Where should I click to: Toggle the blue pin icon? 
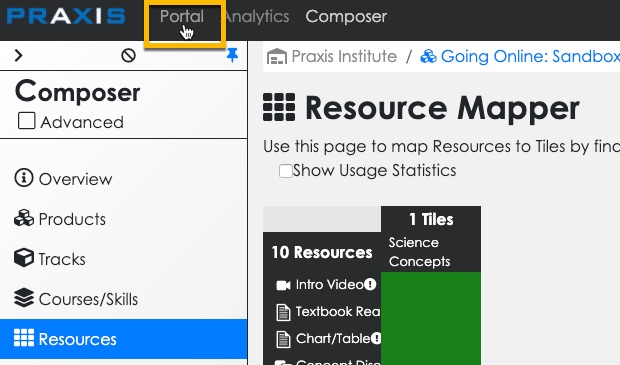point(232,55)
